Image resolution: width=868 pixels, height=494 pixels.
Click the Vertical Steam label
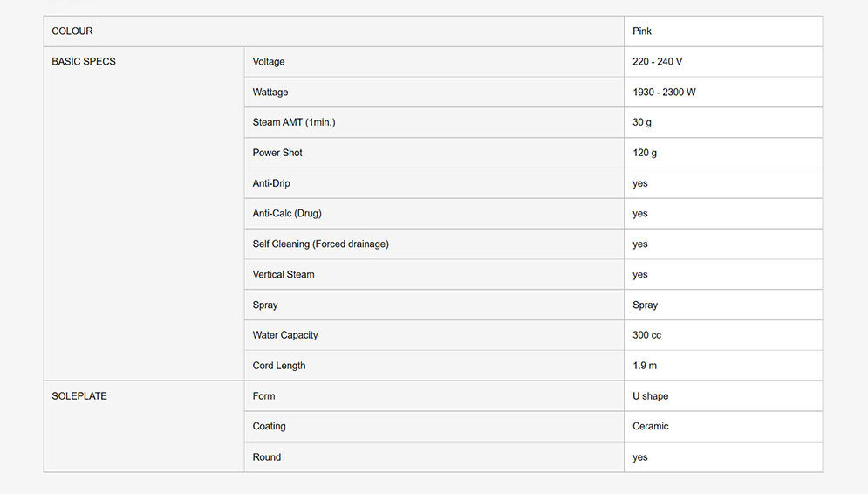tap(284, 275)
